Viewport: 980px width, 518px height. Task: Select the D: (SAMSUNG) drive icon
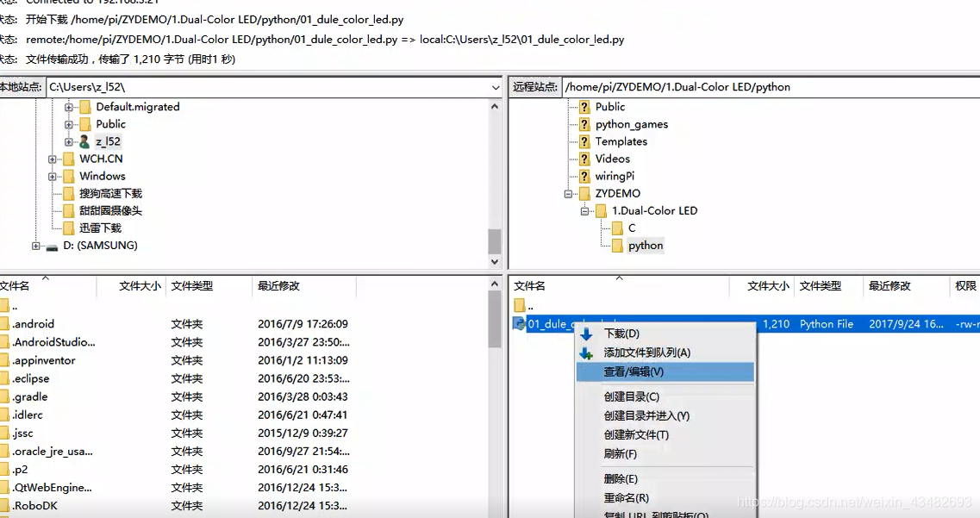pos(52,246)
